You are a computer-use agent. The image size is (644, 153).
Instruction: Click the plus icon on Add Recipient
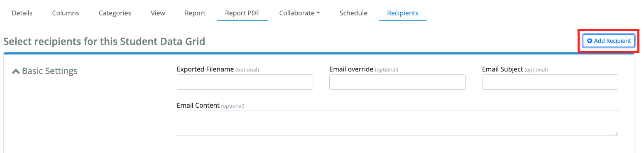coord(590,41)
